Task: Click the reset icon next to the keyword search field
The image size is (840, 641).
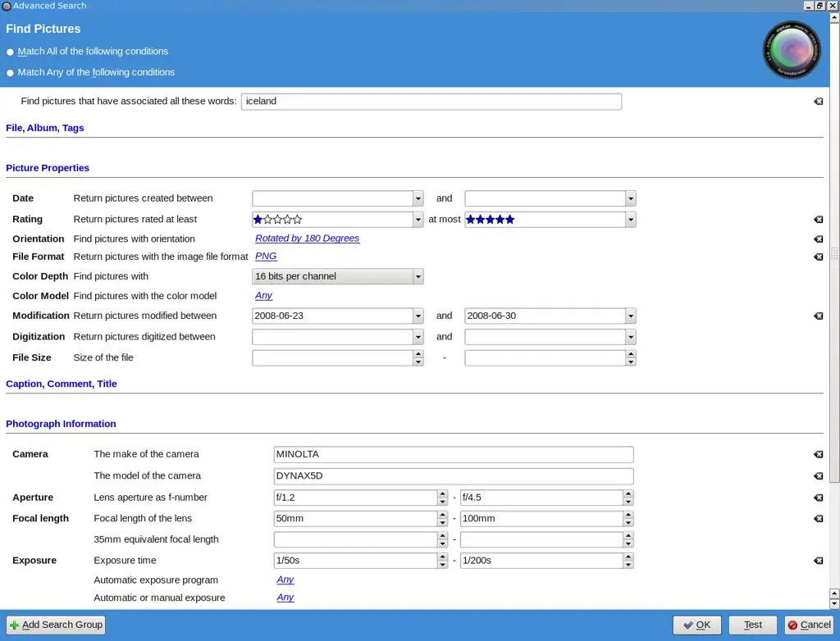Action: (x=818, y=102)
